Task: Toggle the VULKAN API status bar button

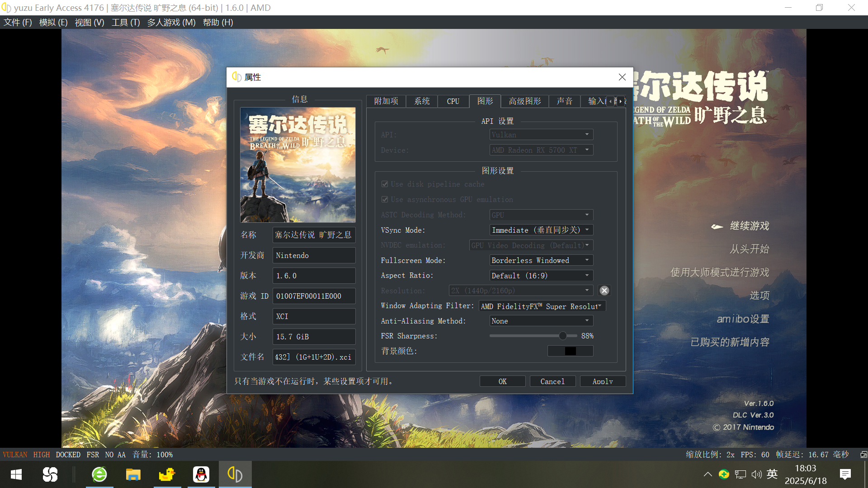Action: point(15,455)
